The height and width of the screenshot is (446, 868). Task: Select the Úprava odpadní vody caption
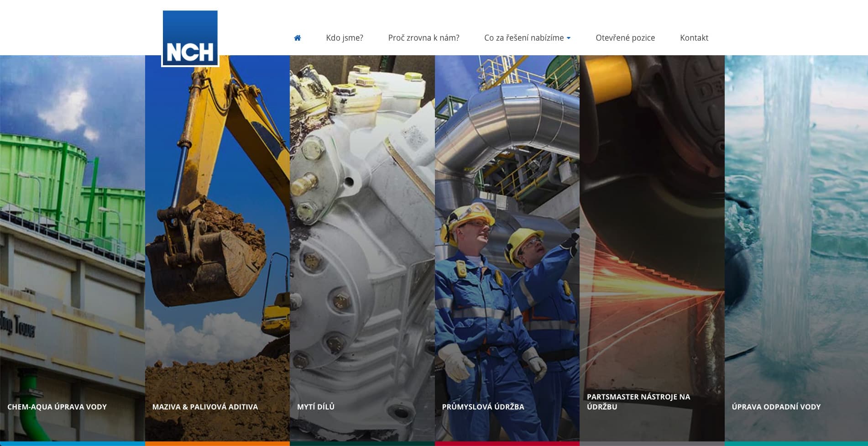click(x=776, y=407)
